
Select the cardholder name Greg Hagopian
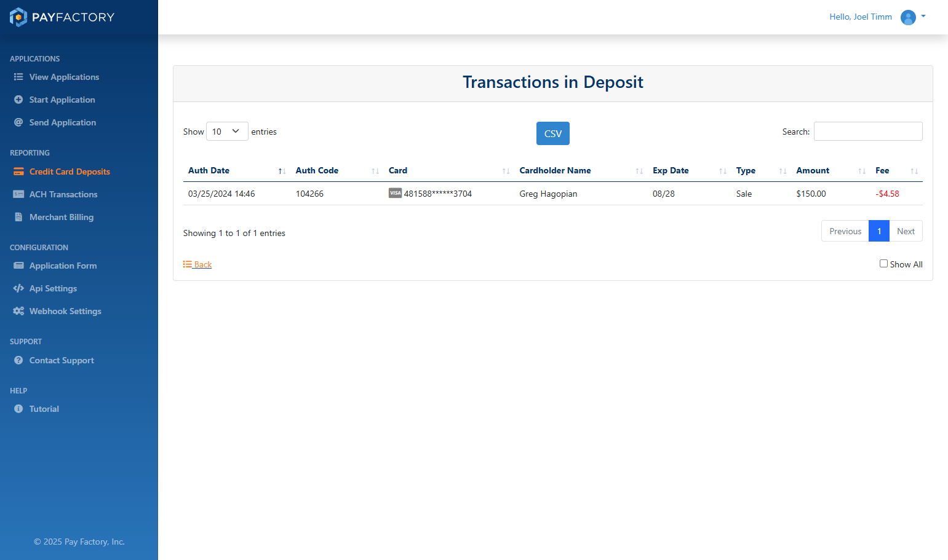(548, 194)
